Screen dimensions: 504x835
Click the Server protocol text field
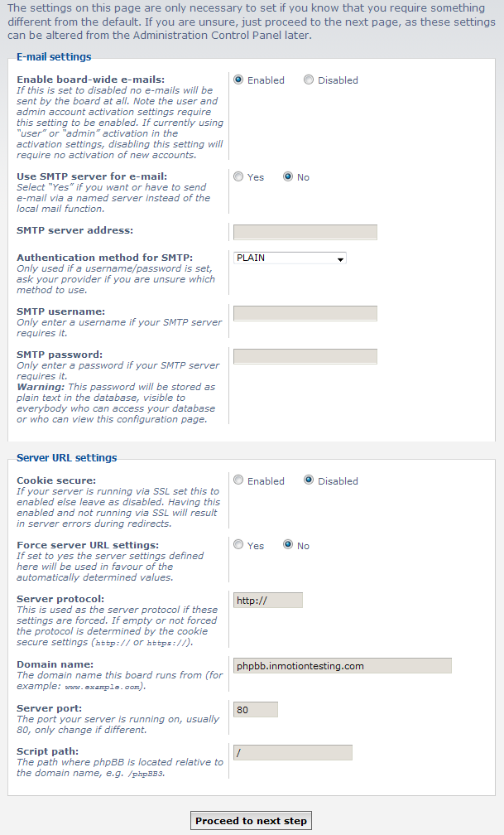[268, 601]
